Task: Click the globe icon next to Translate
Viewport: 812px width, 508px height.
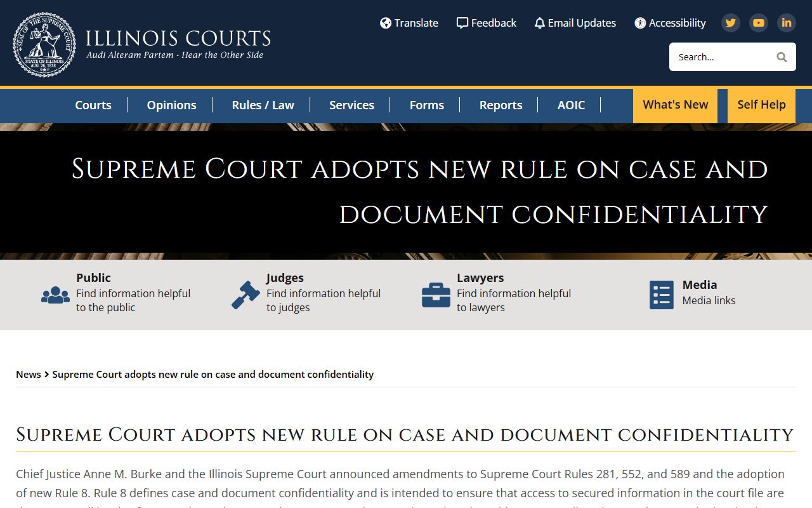Action: [x=386, y=23]
